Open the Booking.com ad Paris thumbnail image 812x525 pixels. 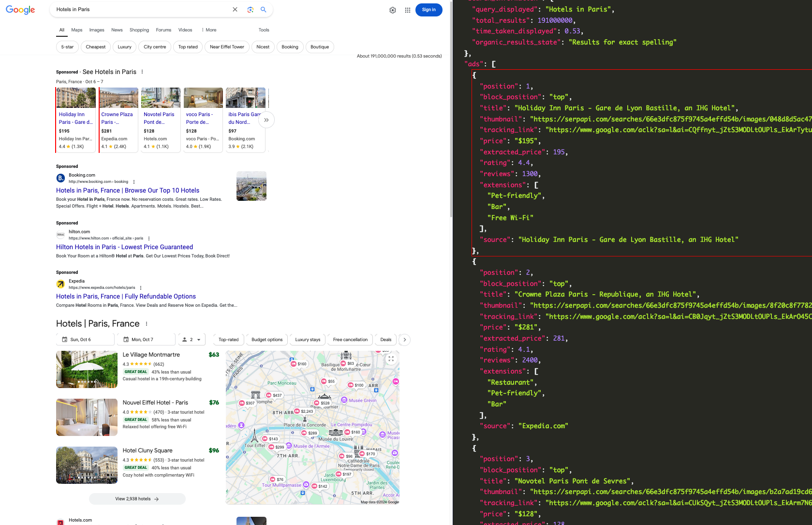tap(251, 186)
